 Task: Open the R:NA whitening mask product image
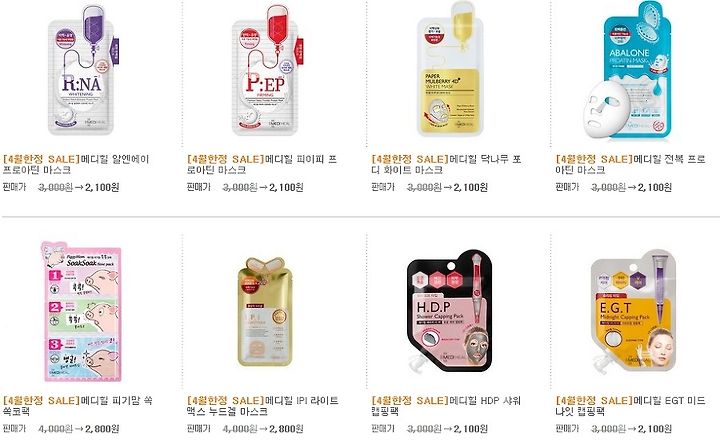point(82,70)
